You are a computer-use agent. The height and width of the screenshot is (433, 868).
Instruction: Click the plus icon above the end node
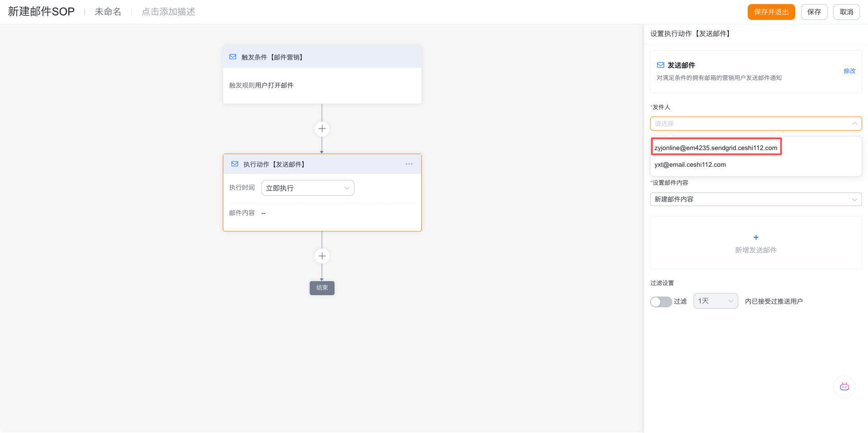click(x=322, y=256)
